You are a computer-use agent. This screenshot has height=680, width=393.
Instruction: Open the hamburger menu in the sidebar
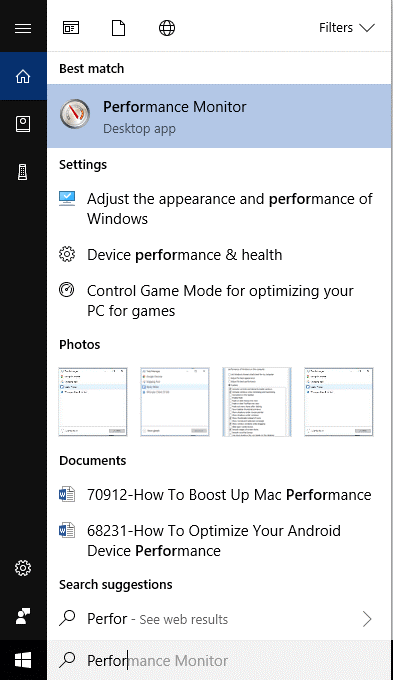click(23, 28)
